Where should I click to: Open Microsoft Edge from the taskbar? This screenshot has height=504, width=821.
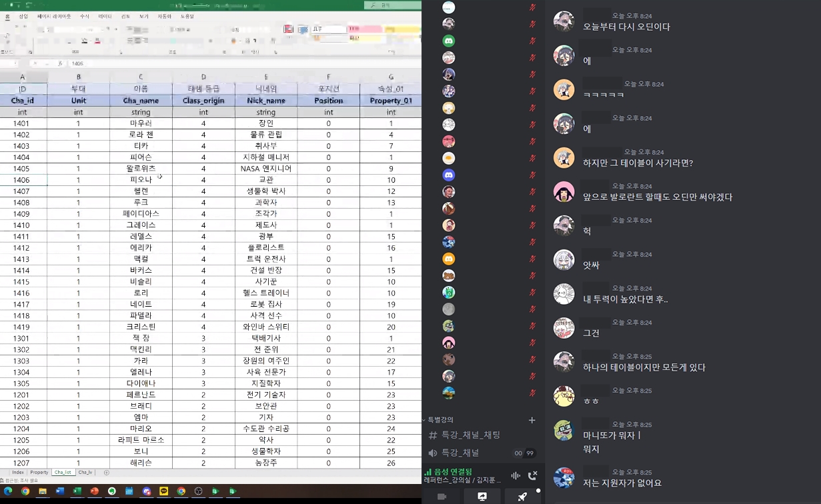tap(8, 491)
